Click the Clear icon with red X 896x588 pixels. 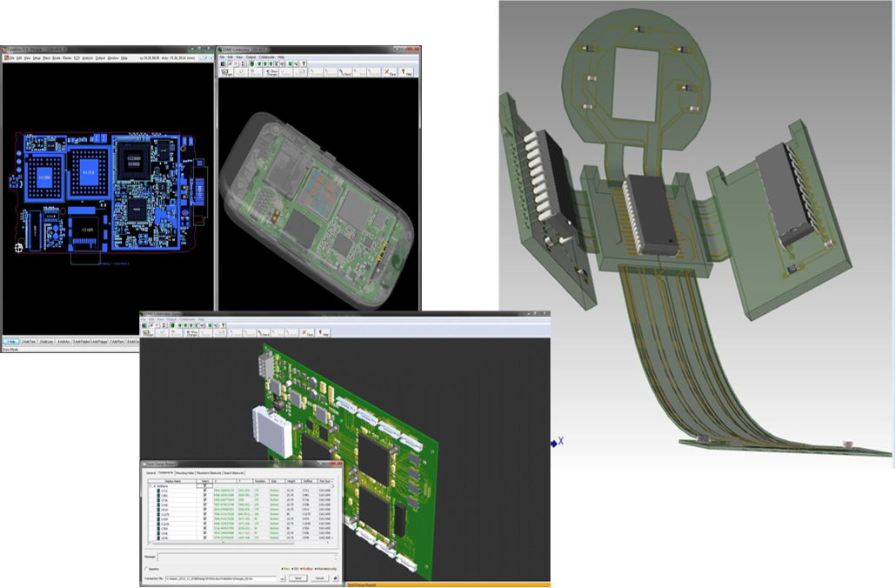(x=387, y=73)
